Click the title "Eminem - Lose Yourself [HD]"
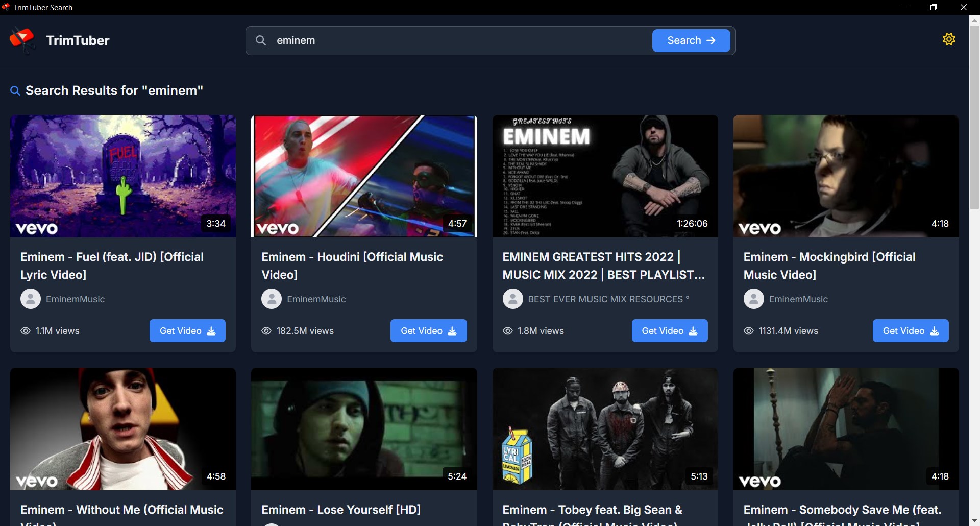Screen dimensions: 980x526 (x=341, y=510)
